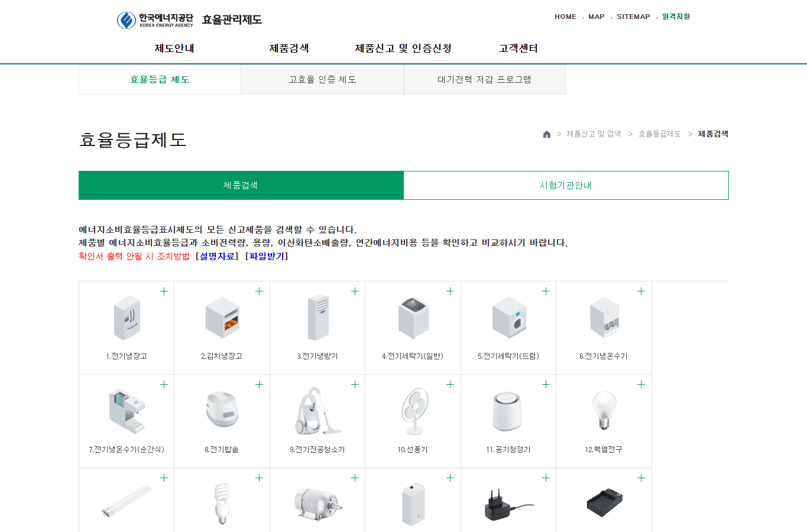Expand plus sign on 전기세탁기(일반) card
The height and width of the screenshot is (532, 807).
[450, 291]
